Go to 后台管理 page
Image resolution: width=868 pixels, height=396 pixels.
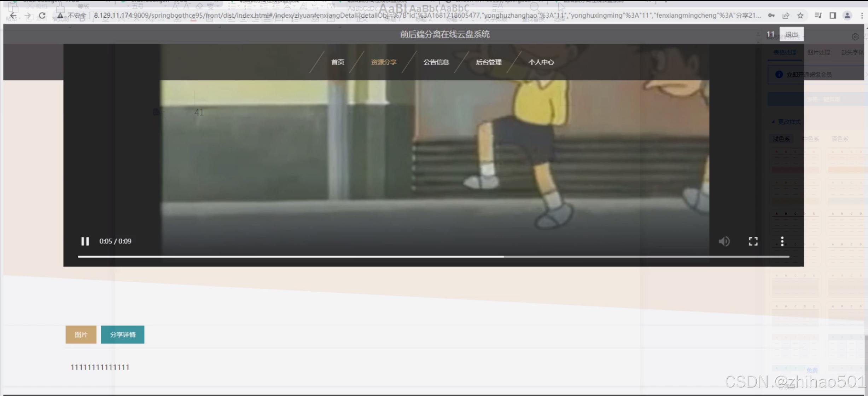[489, 62]
